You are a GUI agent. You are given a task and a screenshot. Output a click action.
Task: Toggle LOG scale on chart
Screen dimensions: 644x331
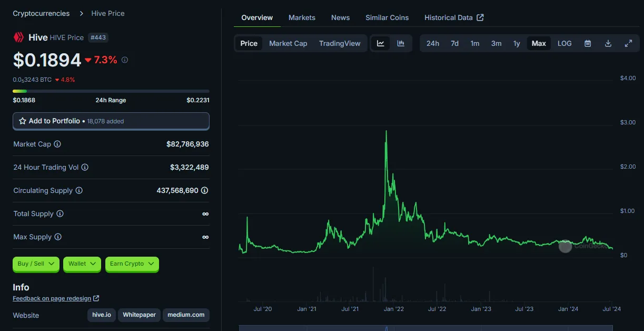tap(564, 43)
